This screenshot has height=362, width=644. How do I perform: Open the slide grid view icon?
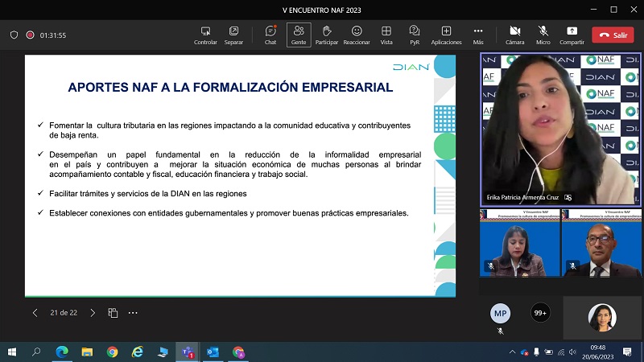point(113,313)
